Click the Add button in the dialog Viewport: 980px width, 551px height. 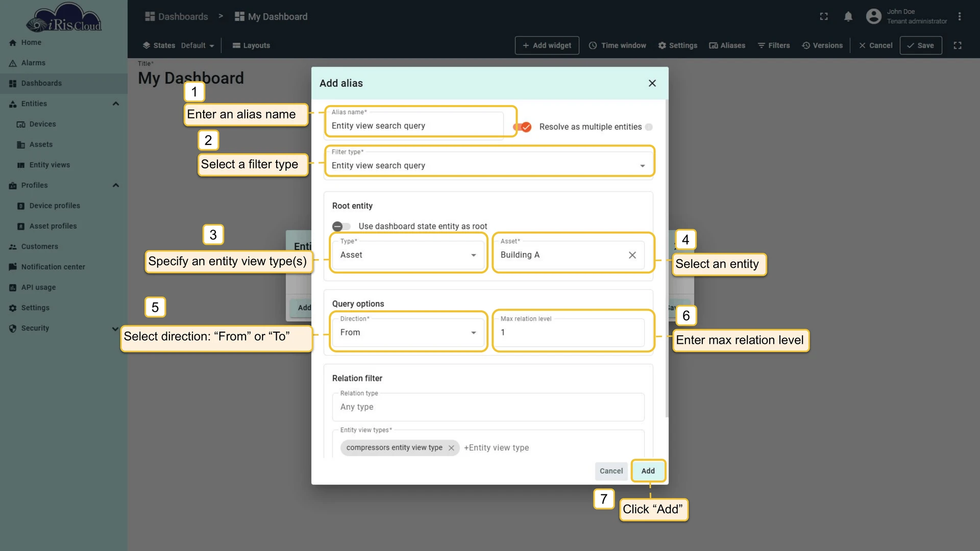click(648, 471)
